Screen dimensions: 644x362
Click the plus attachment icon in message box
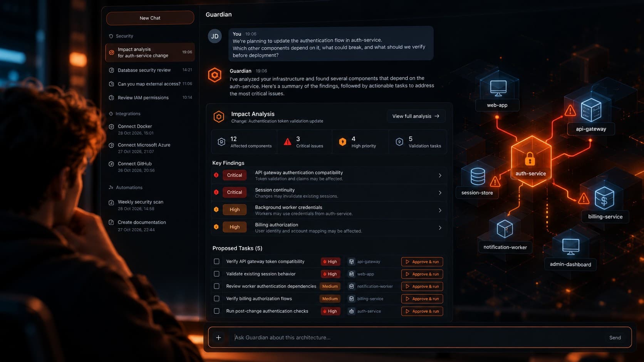click(x=218, y=337)
